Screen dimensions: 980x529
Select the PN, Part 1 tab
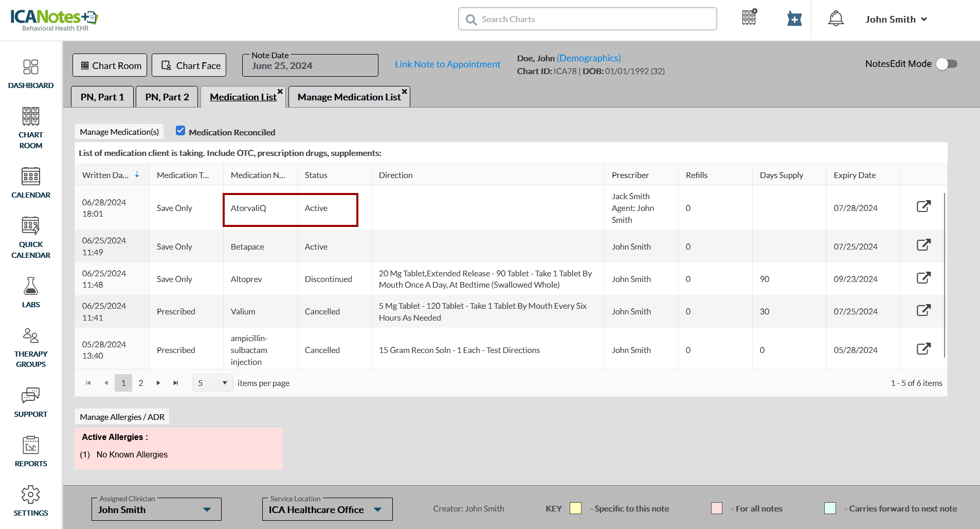(x=102, y=97)
